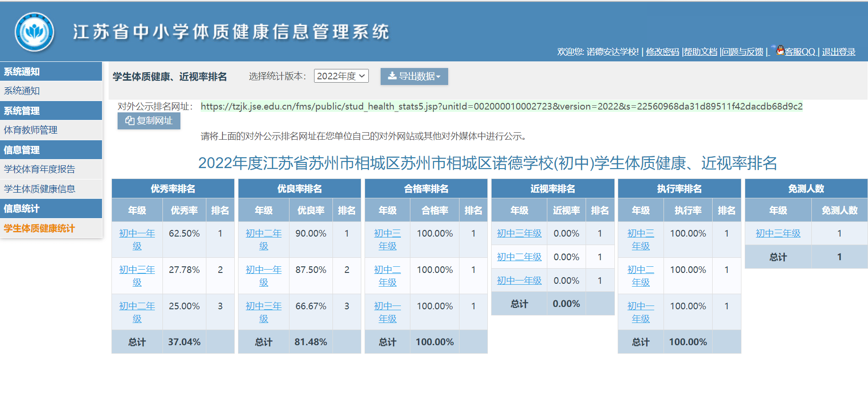Image resolution: width=868 pixels, height=416 pixels.
Task: Click the 免测人数 table title header
Action: 806,188
